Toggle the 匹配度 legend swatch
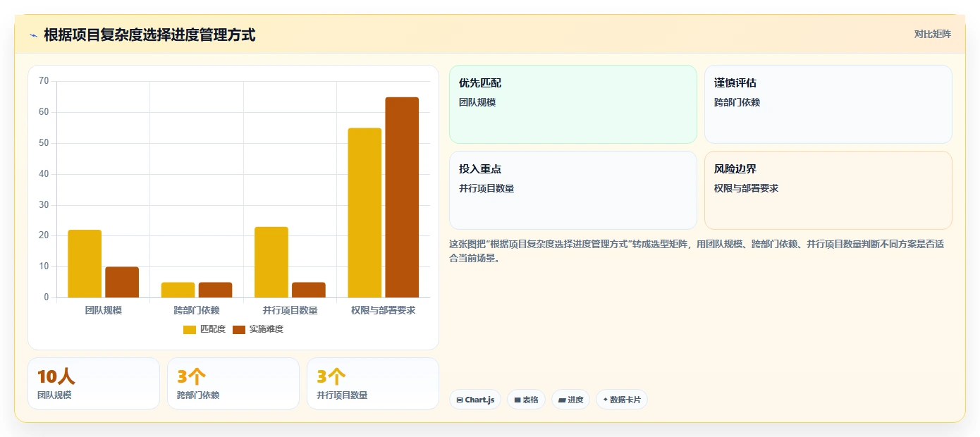The height and width of the screenshot is (437, 980). pos(190,329)
